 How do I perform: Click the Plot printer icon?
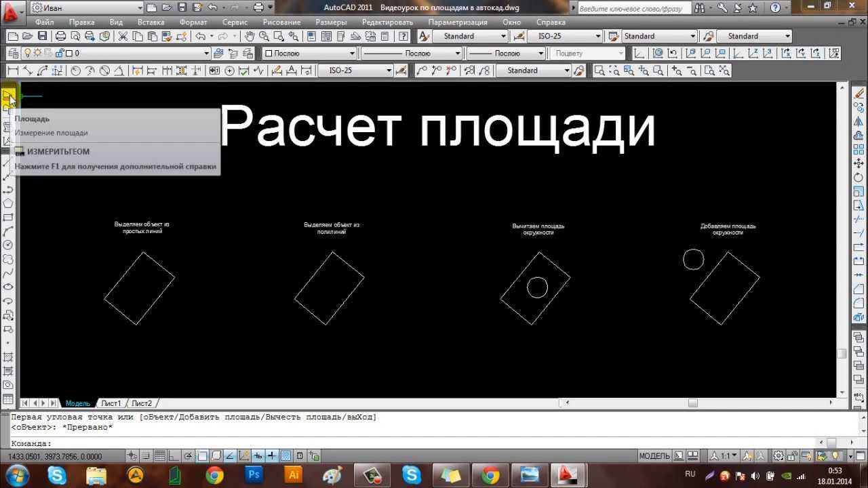(60, 36)
